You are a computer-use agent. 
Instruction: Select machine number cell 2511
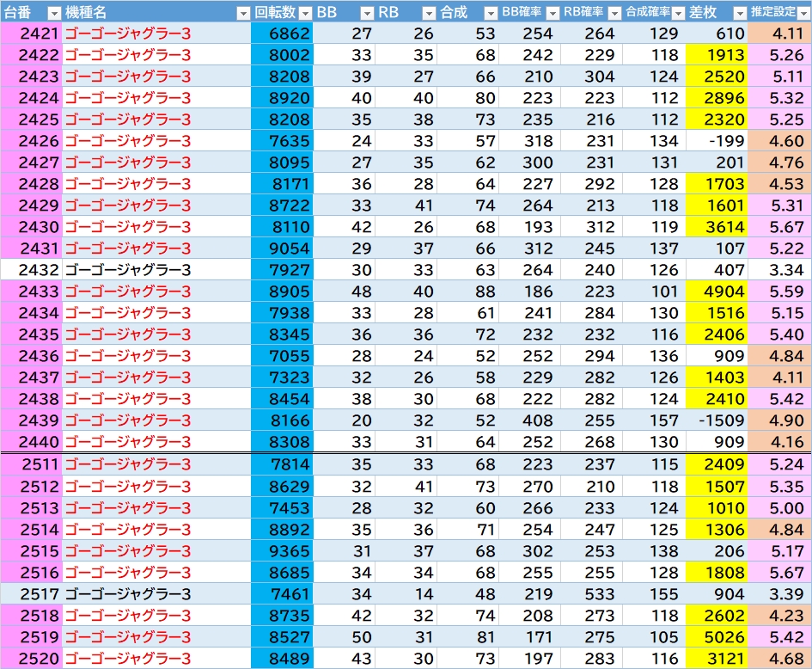click(32, 464)
